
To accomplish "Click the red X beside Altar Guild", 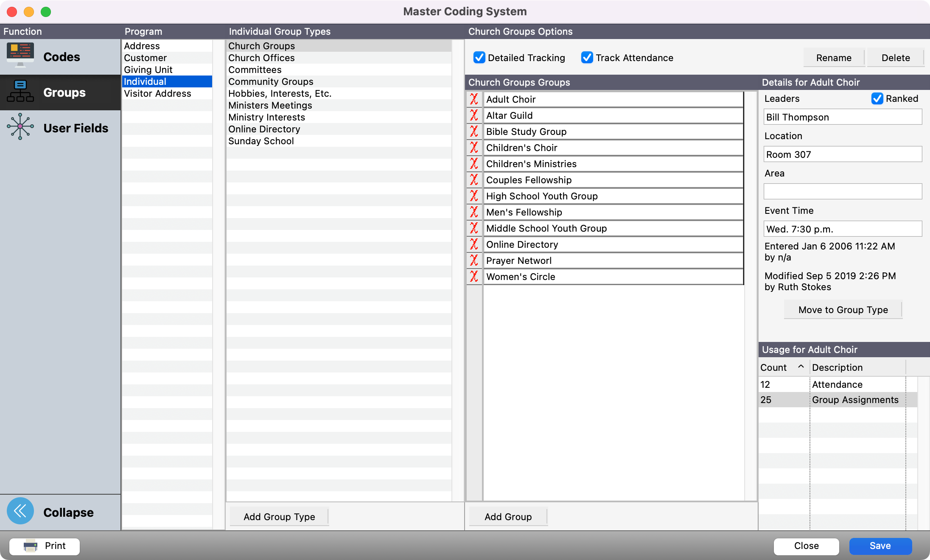I will pyautogui.click(x=474, y=115).
